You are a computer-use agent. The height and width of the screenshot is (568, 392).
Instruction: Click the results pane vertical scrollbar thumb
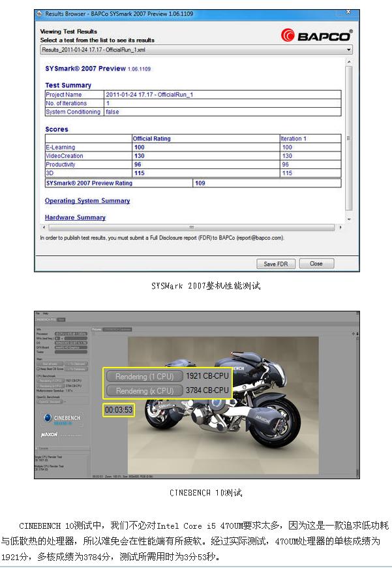coord(348,138)
